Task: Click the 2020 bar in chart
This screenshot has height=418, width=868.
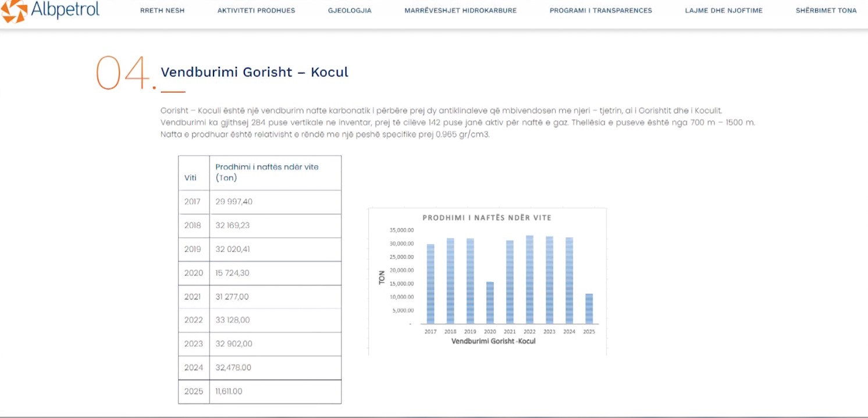Action: tap(490, 303)
